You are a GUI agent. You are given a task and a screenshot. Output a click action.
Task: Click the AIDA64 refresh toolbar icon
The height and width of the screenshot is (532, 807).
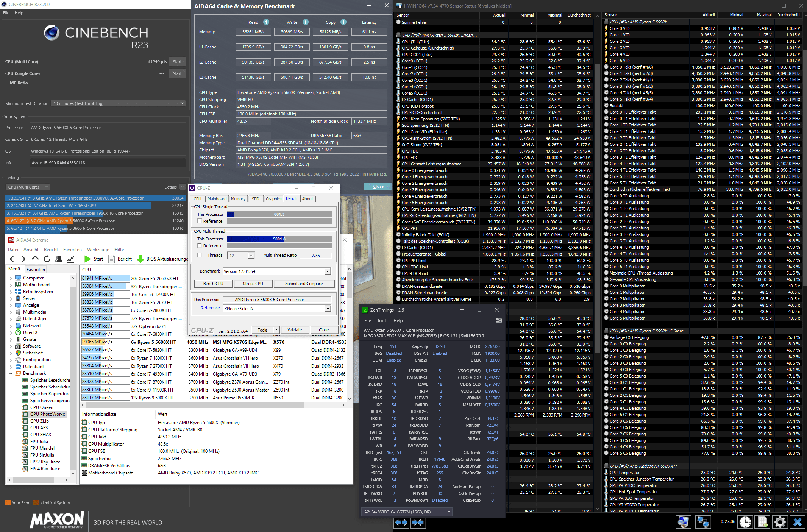[47, 259]
